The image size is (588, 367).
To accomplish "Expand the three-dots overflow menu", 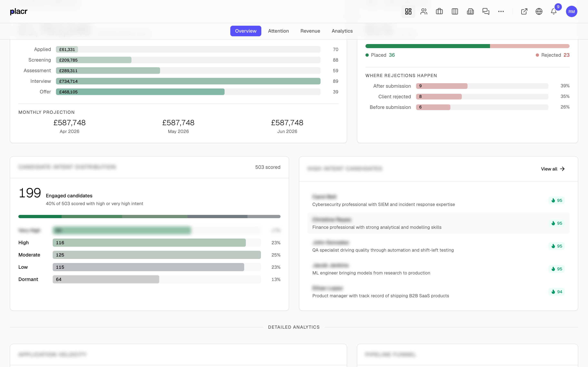I will [501, 11].
